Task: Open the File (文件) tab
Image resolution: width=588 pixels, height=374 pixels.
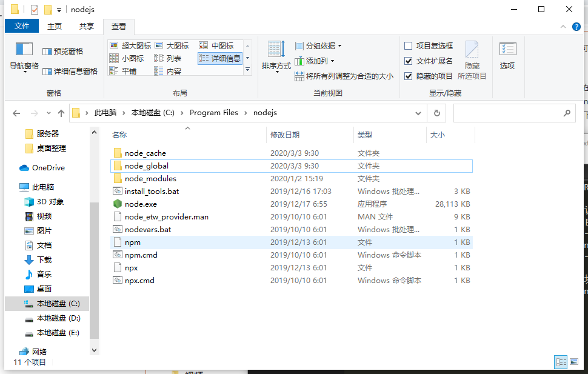Action: [22, 26]
